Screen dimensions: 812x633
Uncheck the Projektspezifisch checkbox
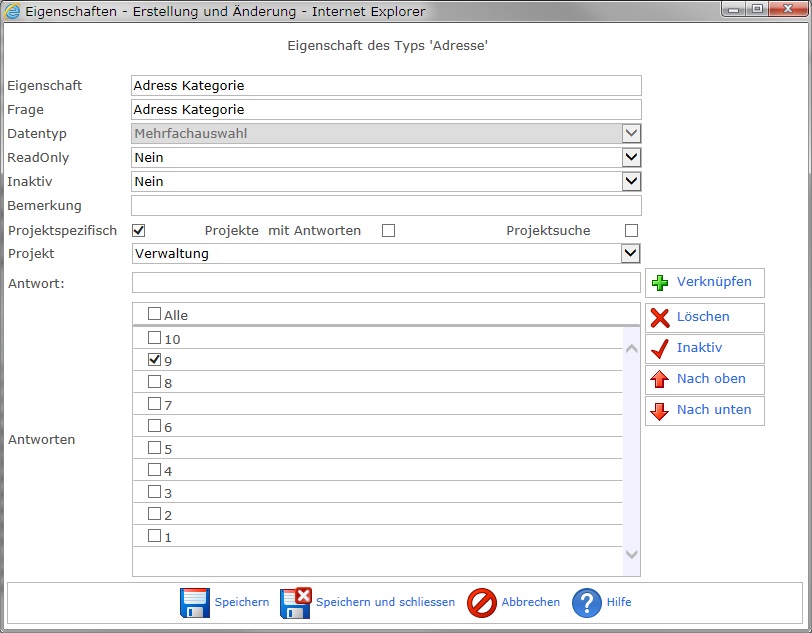139,231
